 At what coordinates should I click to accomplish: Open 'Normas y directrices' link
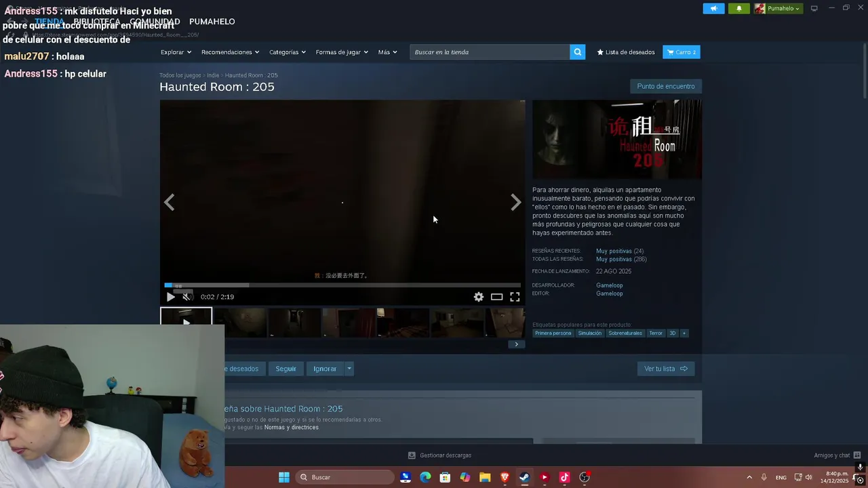[x=291, y=428]
